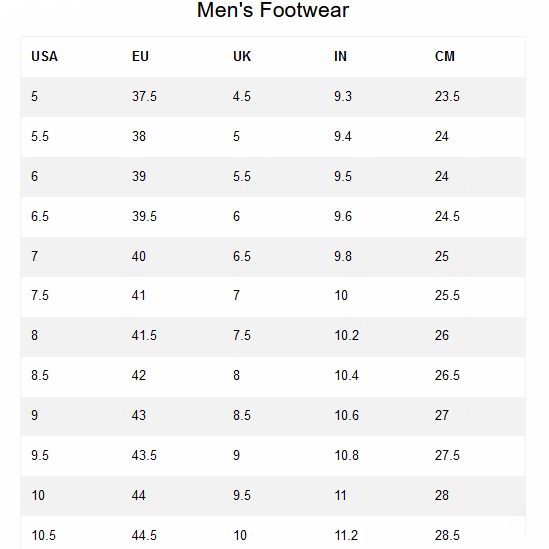Screen dimensions: 549x549
Task: Click the IN 9.5 cell
Action: tap(343, 176)
